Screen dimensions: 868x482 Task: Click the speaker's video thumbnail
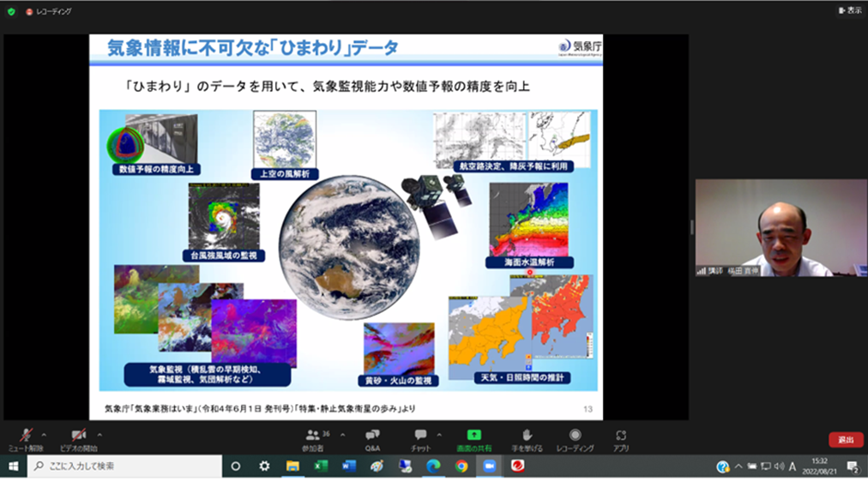(x=781, y=227)
